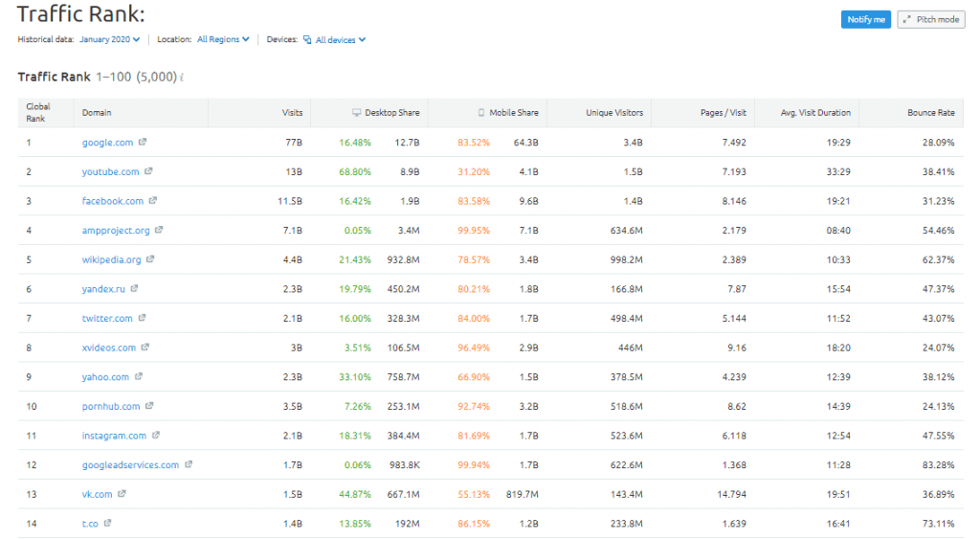Screen dimensions: 980x539
Task: Open external link icon beside twitter.com
Action: (x=142, y=318)
